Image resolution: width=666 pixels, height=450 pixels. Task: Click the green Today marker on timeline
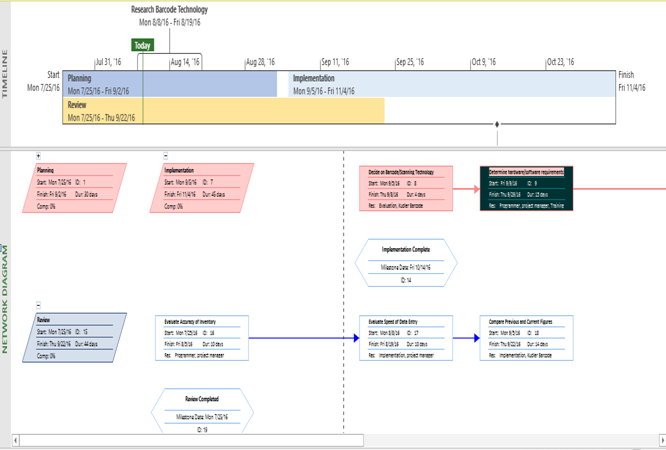click(x=143, y=45)
